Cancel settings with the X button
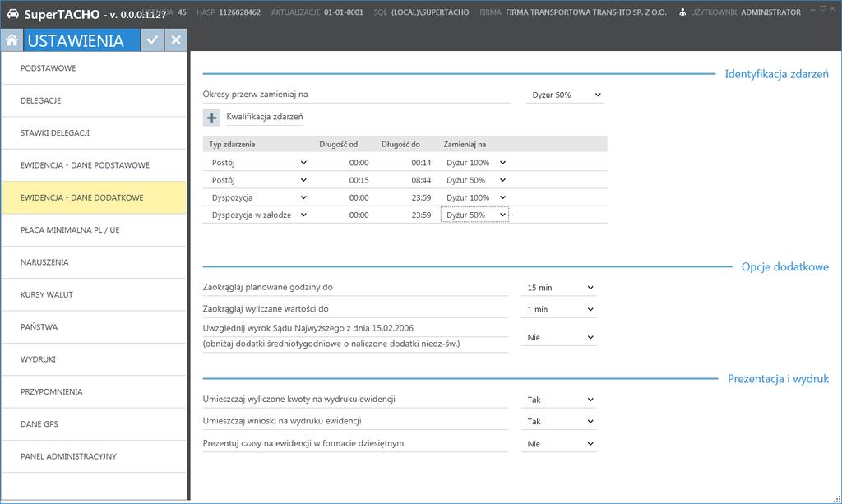The height and width of the screenshot is (504, 842). [176, 40]
